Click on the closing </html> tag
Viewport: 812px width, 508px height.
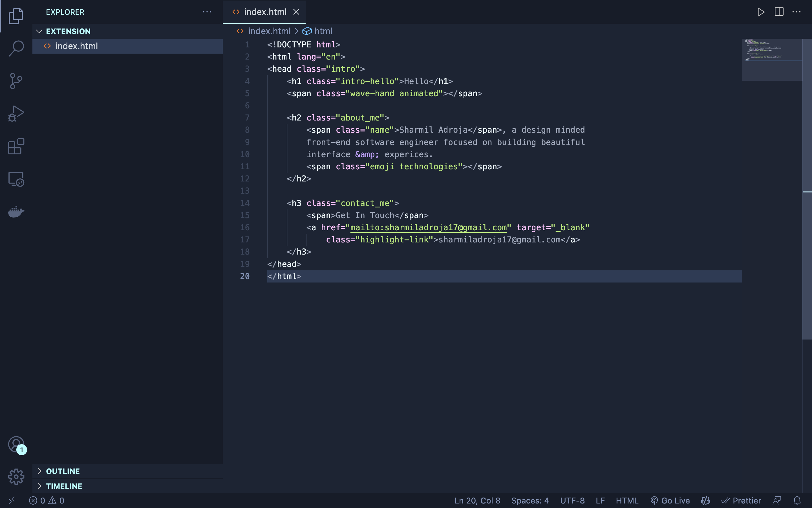(x=284, y=276)
